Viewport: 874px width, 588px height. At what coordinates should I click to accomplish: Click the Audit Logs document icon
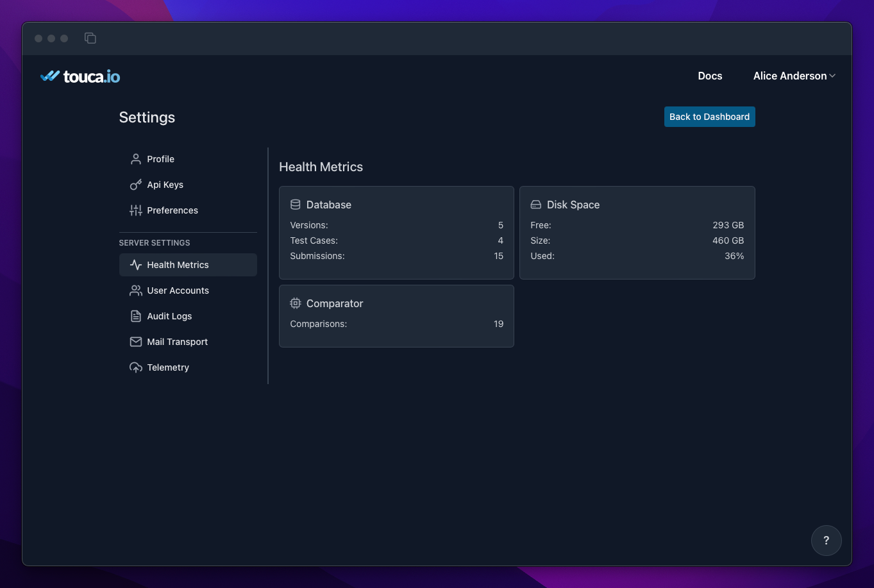[x=136, y=316]
